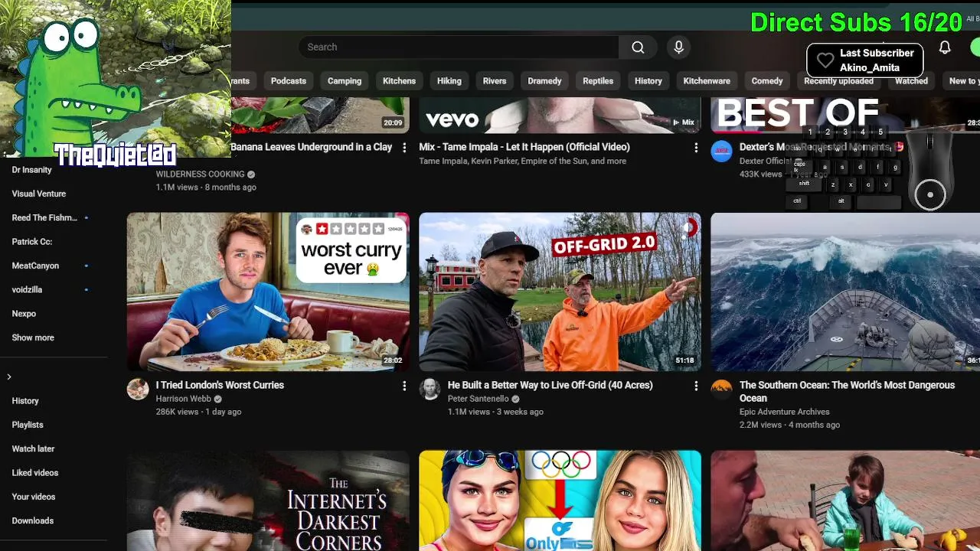980x551 pixels.
Task: Play the Internet's Darkest Corners thumbnail
Action: point(268,500)
